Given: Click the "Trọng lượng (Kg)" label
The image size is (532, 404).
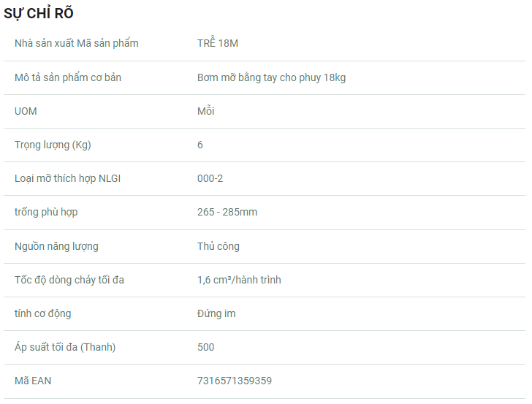Looking at the screenshot, I should (x=53, y=145).
